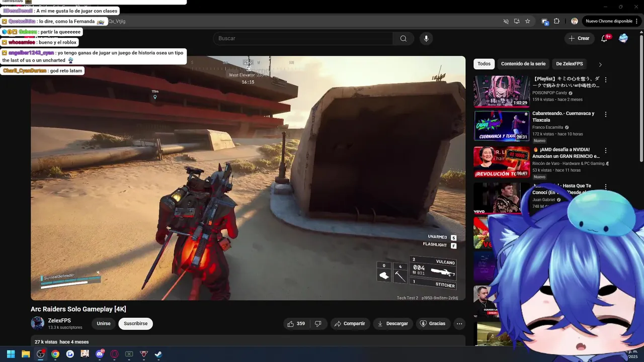
Task: Open more actions under the video
Action: tap(459, 324)
